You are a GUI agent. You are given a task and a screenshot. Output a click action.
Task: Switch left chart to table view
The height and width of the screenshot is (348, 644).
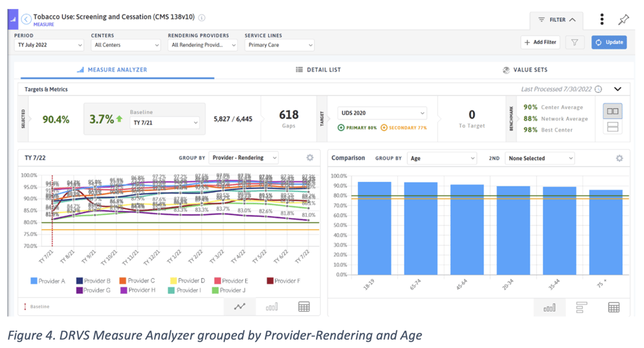click(x=304, y=307)
